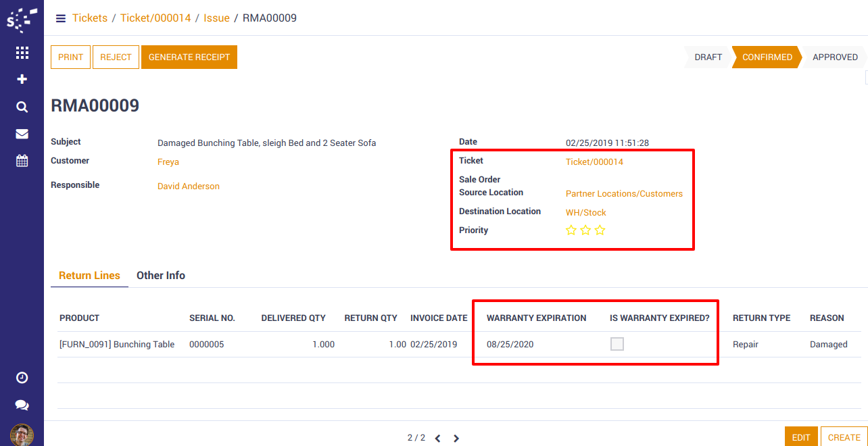Open the search magnifier icon

(22, 107)
